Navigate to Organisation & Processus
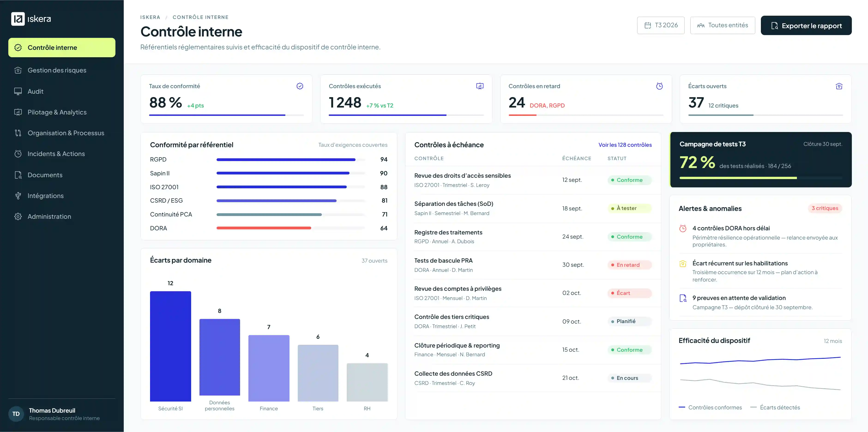Image resolution: width=868 pixels, height=432 pixels. (62, 133)
